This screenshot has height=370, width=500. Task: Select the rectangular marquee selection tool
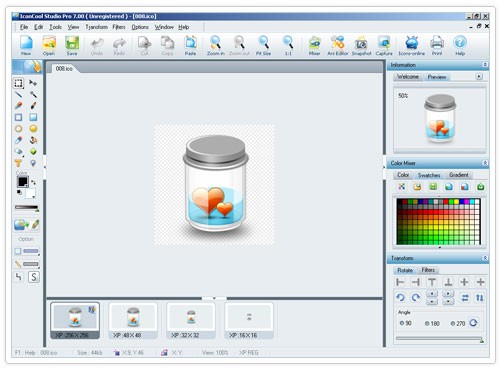(19, 83)
